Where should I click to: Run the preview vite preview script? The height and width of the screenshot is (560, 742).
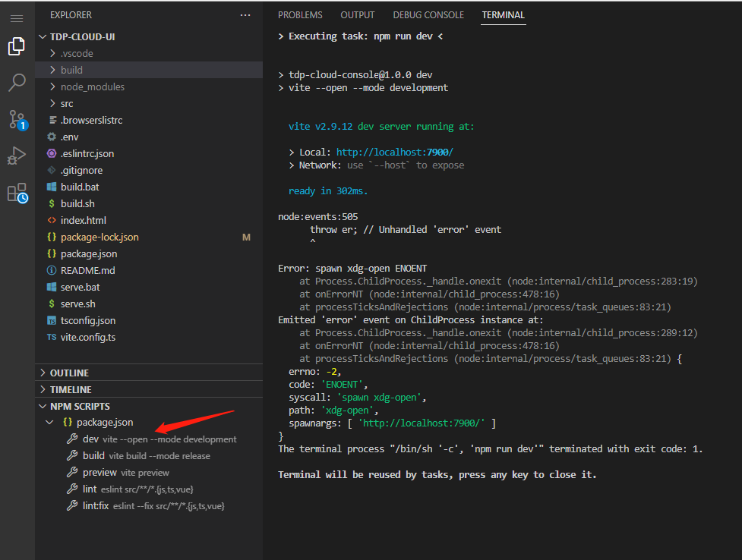tap(149, 473)
